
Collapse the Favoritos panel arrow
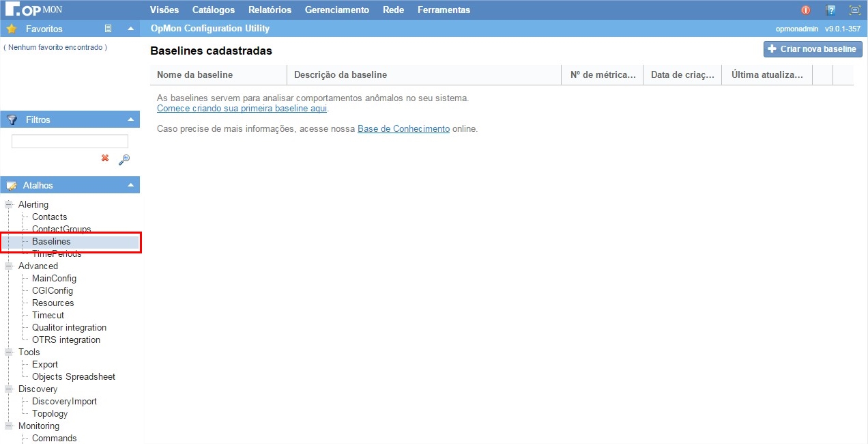[x=131, y=29]
